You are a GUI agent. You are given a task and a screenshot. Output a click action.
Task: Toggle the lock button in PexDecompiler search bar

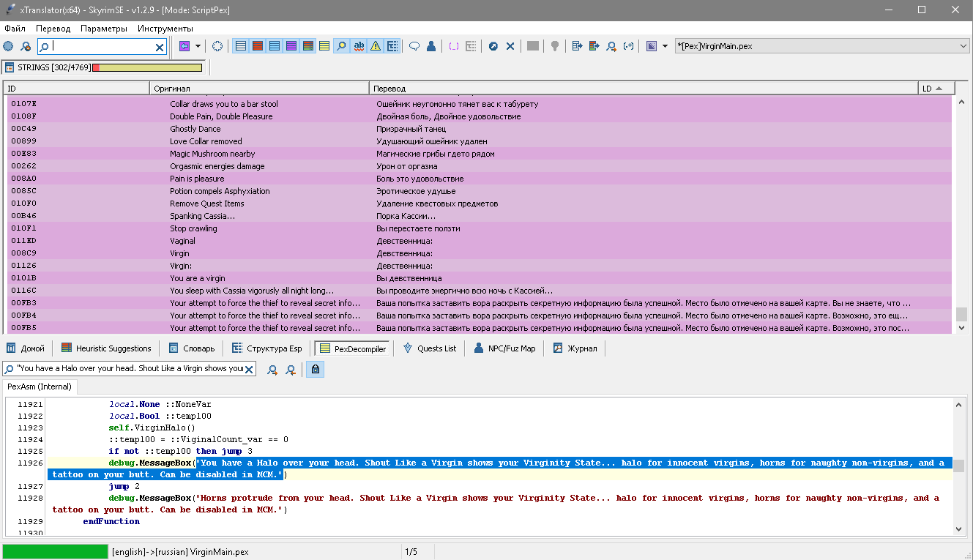(315, 370)
